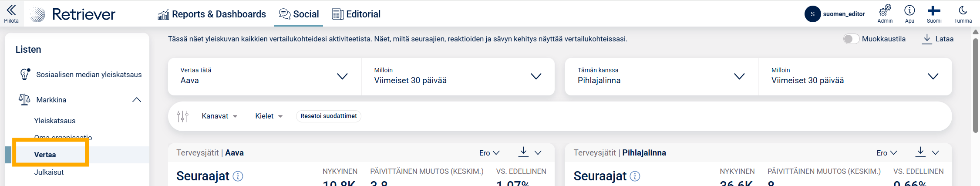Click info icon next to Aava Seuraajat
The height and width of the screenshot is (186, 980).
point(238,176)
